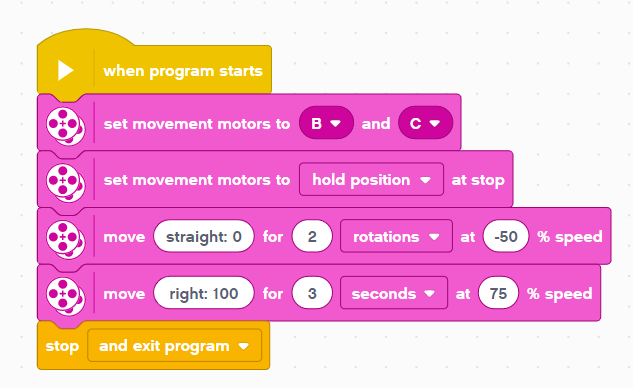The width and height of the screenshot is (633, 388).
Task: Select the 3 seconds value field
Action: 312,293
